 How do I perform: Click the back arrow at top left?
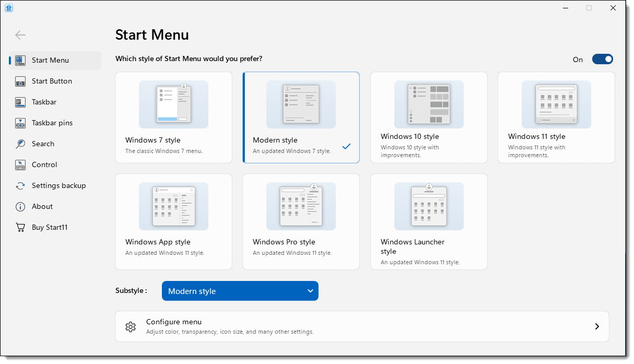(20, 35)
